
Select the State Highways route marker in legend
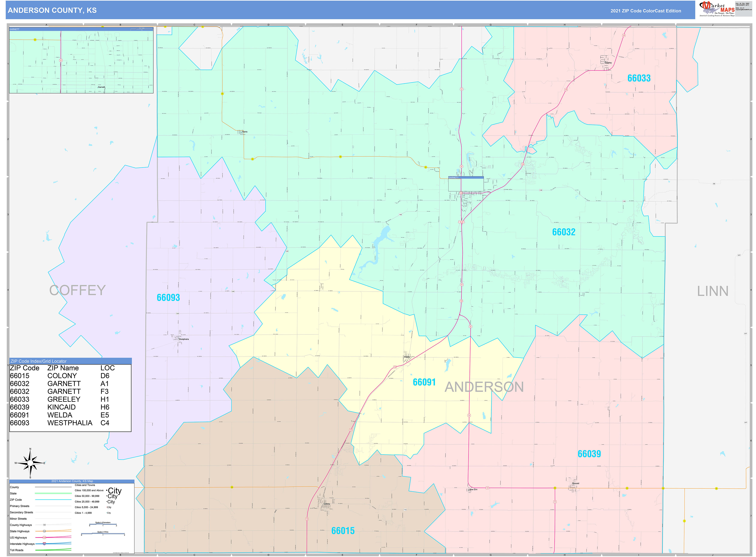tap(45, 531)
